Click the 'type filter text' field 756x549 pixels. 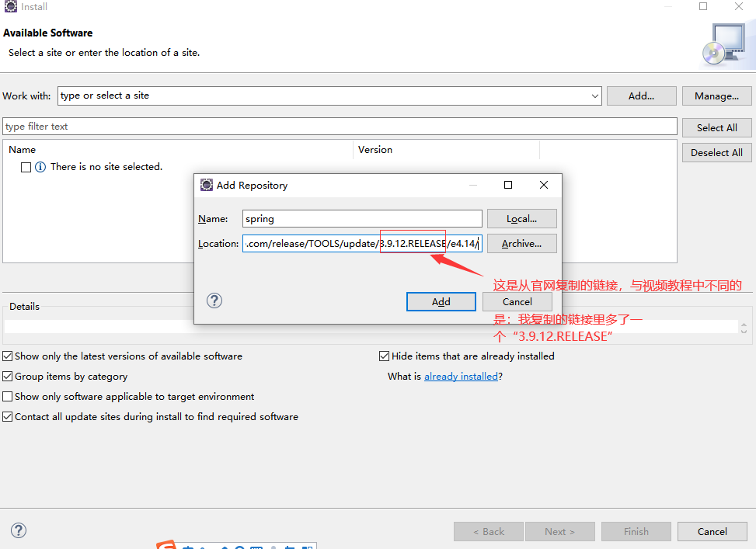tap(340, 127)
